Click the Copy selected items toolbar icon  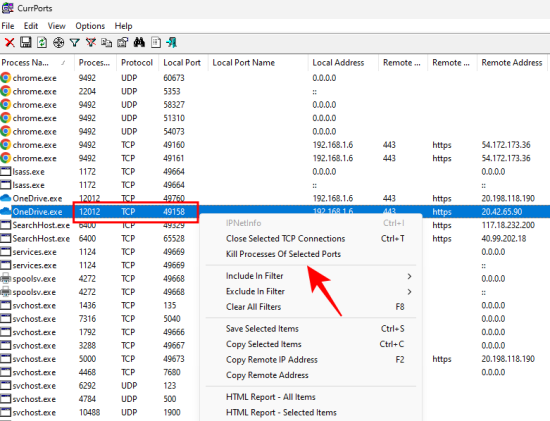pyautogui.click(x=106, y=42)
